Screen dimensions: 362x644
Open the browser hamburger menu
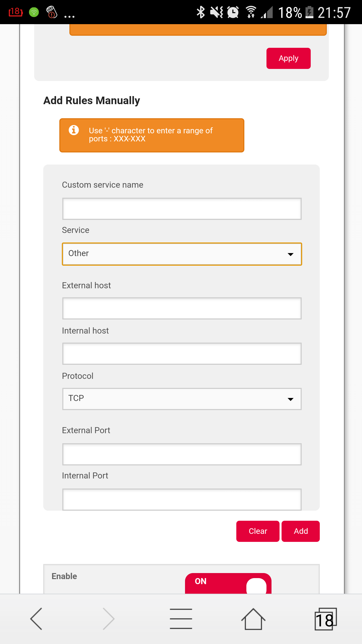(181, 619)
